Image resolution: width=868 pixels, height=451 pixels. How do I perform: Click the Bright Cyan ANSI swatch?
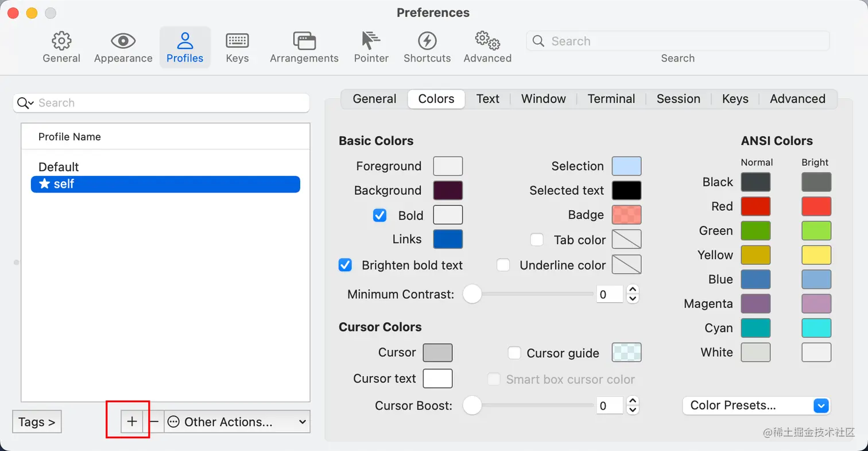(x=816, y=328)
